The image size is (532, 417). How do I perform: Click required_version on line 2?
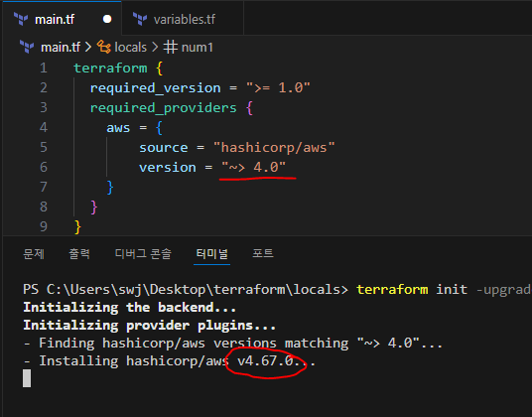point(156,88)
